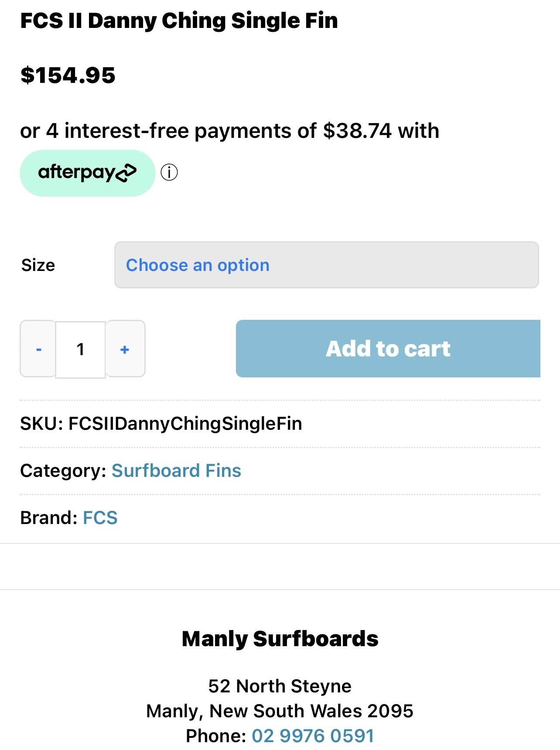Click the $154.95 price
The width and height of the screenshot is (560, 750).
point(68,75)
